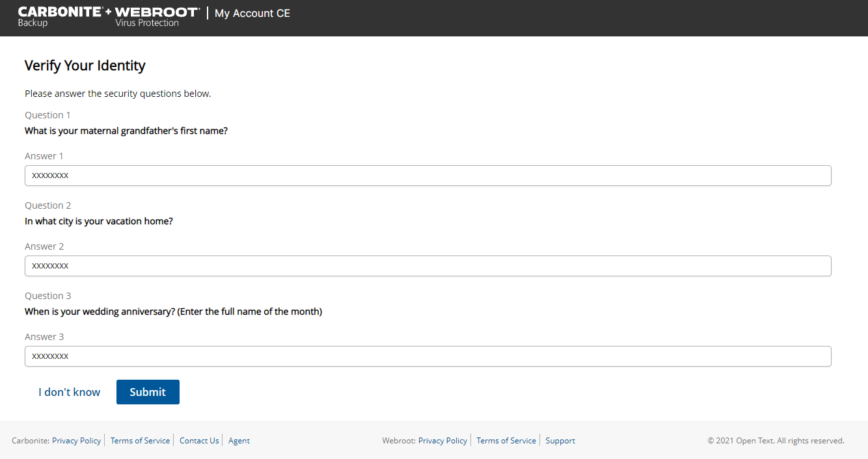Open the Agent page link
This screenshot has height=459, width=868.
click(239, 440)
